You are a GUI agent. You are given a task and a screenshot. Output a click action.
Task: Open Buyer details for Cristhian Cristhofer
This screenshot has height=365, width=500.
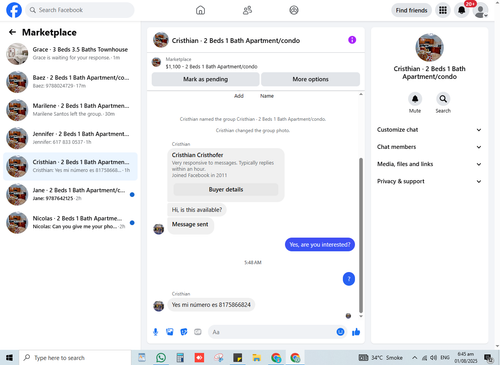(x=226, y=190)
